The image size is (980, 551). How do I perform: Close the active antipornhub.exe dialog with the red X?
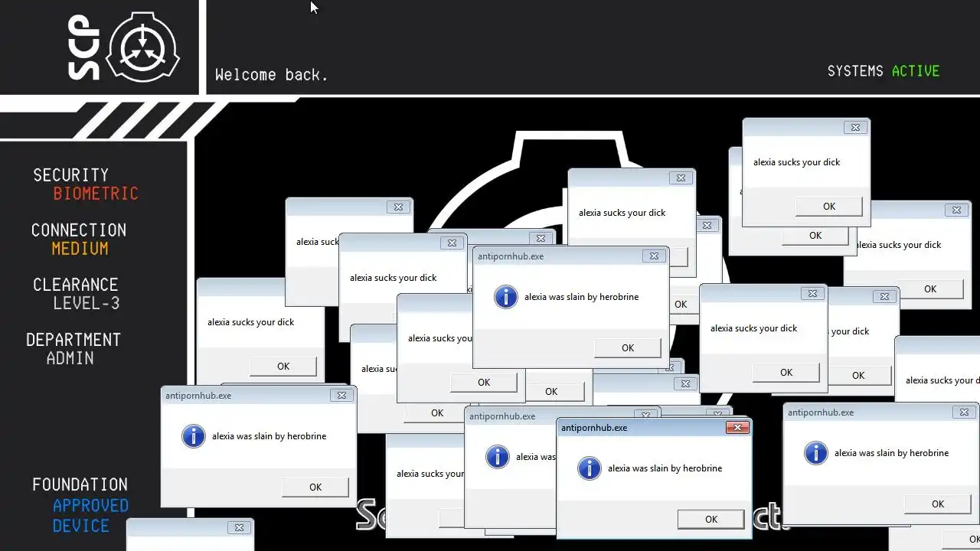pyautogui.click(x=737, y=427)
